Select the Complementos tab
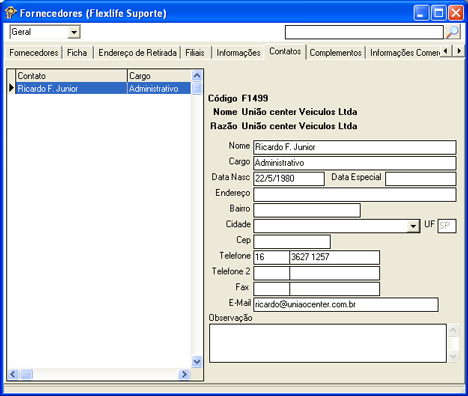Viewport: 468px width, 396px height. tap(335, 53)
